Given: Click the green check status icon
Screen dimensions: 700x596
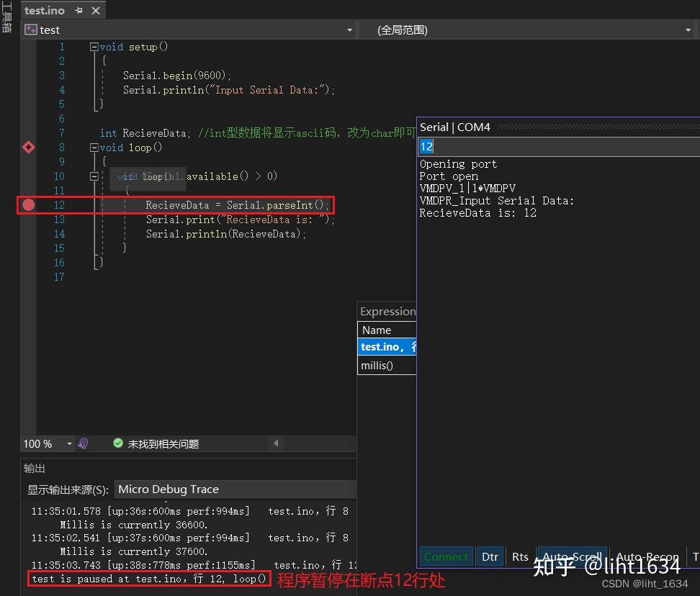Looking at the screenshot, I should 117,444.
